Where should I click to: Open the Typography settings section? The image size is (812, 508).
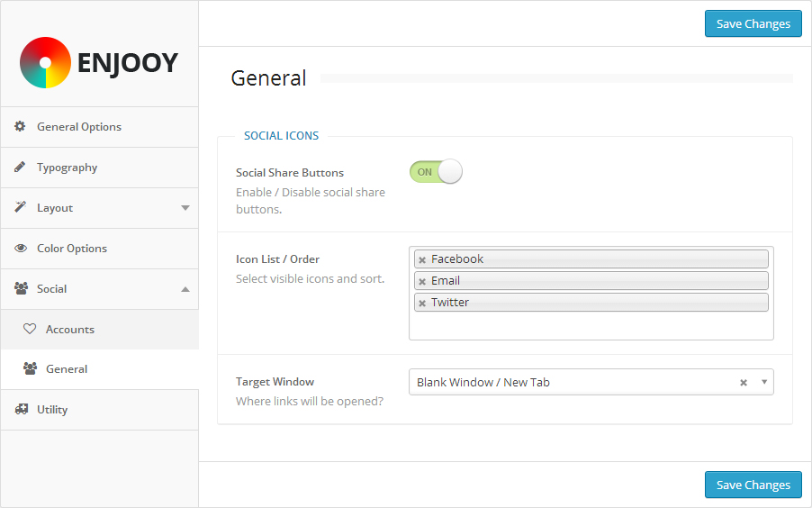(x=68, y=168)
